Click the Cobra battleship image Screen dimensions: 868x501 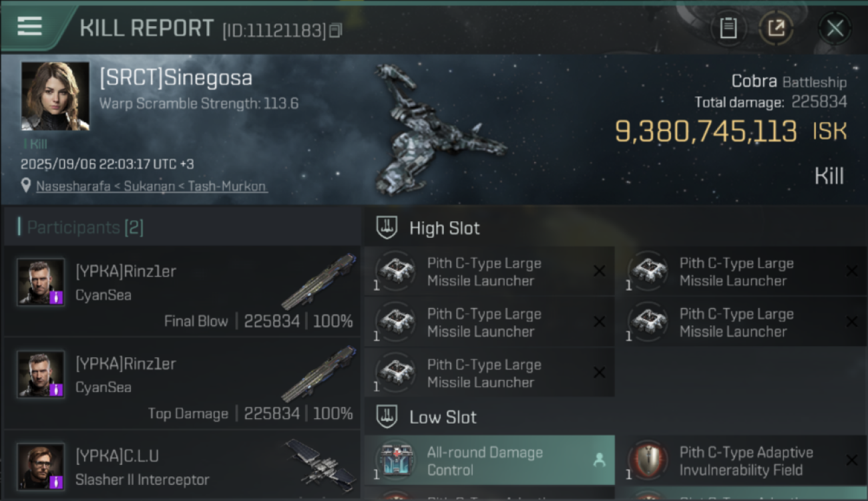click(437, 130)
